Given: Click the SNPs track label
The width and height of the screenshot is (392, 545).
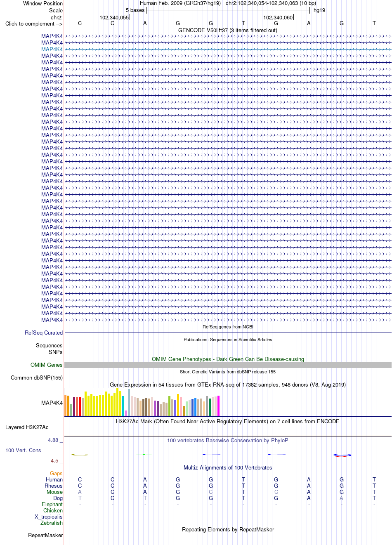Looking at the screenshot, I should pos(56,352).
